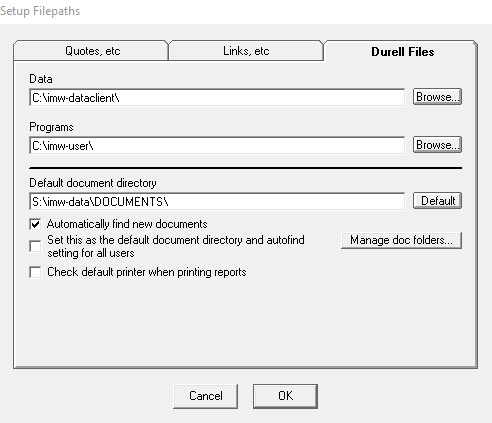The height and width of the screenshot is (423, 492).
Task: Confirm settings with the OK button
Action: click(285, 396)
